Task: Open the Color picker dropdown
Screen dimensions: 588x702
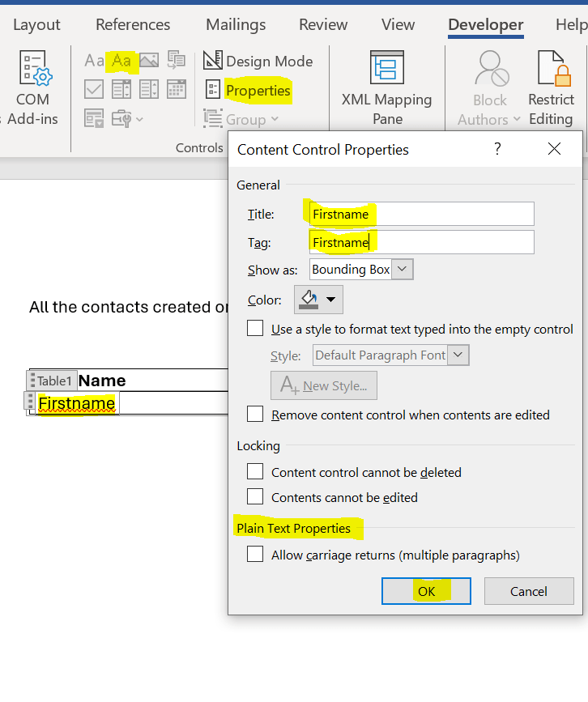Action: pyautogui.click(x=319, y=300)
